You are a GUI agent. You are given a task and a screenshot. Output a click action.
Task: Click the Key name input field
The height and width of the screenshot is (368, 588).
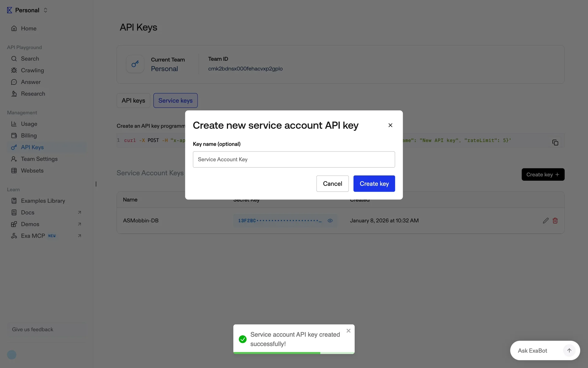[294, 159]
